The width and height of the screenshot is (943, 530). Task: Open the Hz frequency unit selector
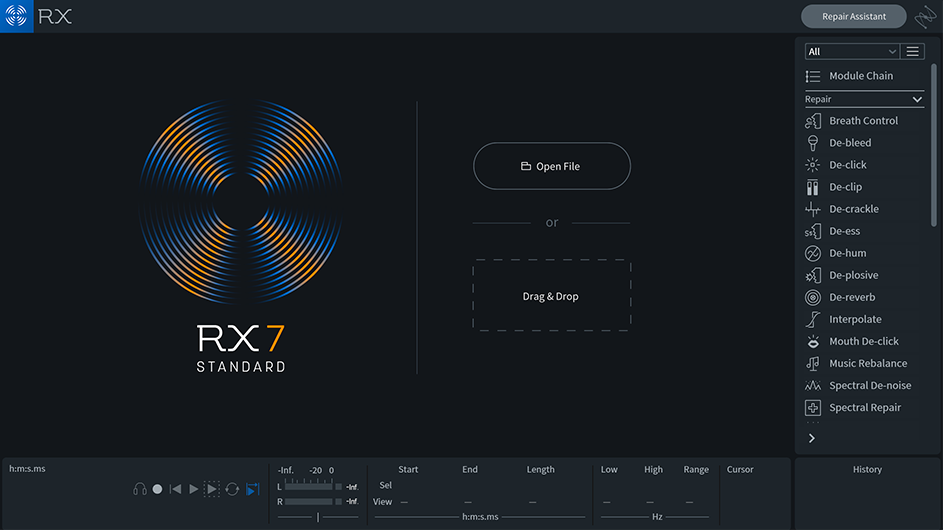[657, 517]
